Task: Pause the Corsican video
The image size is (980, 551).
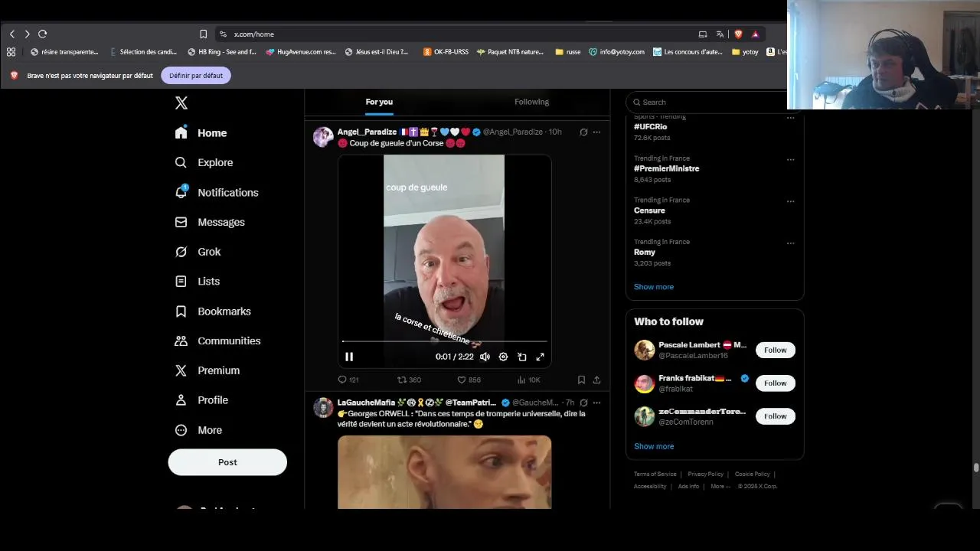Action: coord(349,357)
